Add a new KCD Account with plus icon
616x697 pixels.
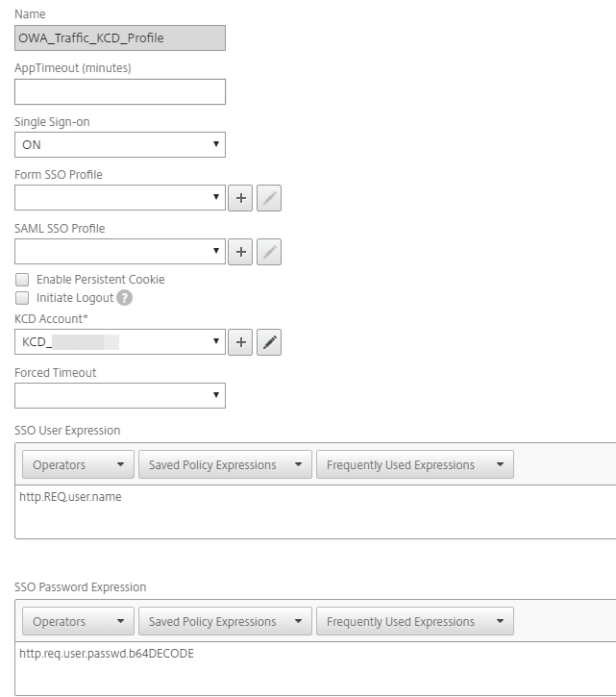[x=240, y=342]
